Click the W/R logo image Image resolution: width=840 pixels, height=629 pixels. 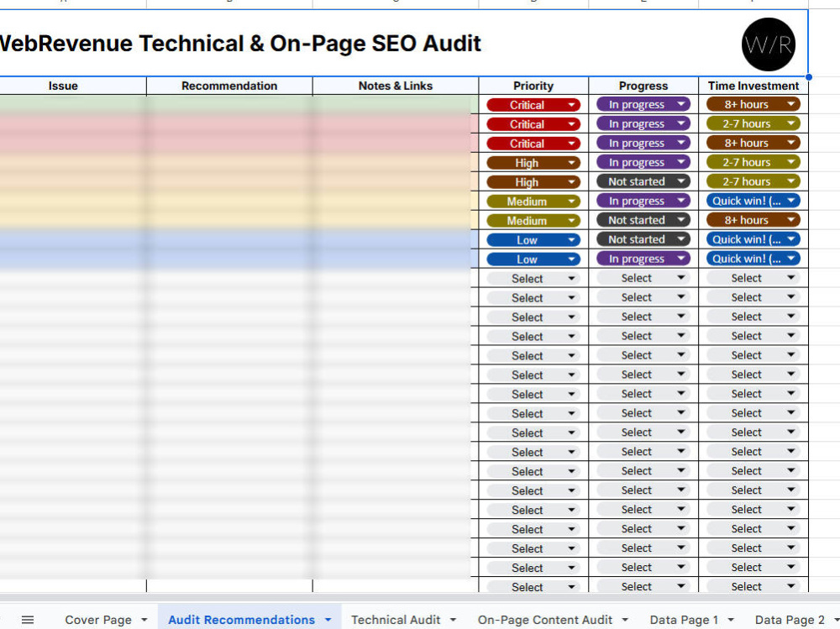coord(769,45)
